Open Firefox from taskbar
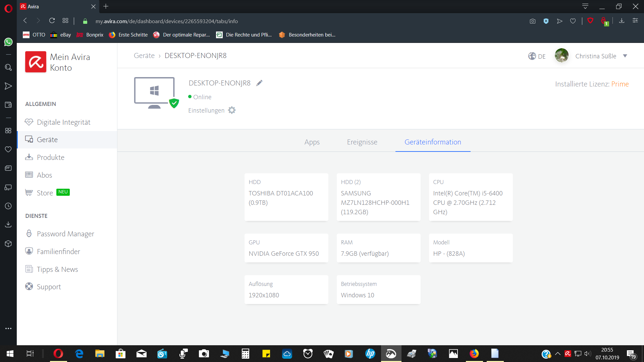Viewport: 644px width, 362px height. pos(474,354)
